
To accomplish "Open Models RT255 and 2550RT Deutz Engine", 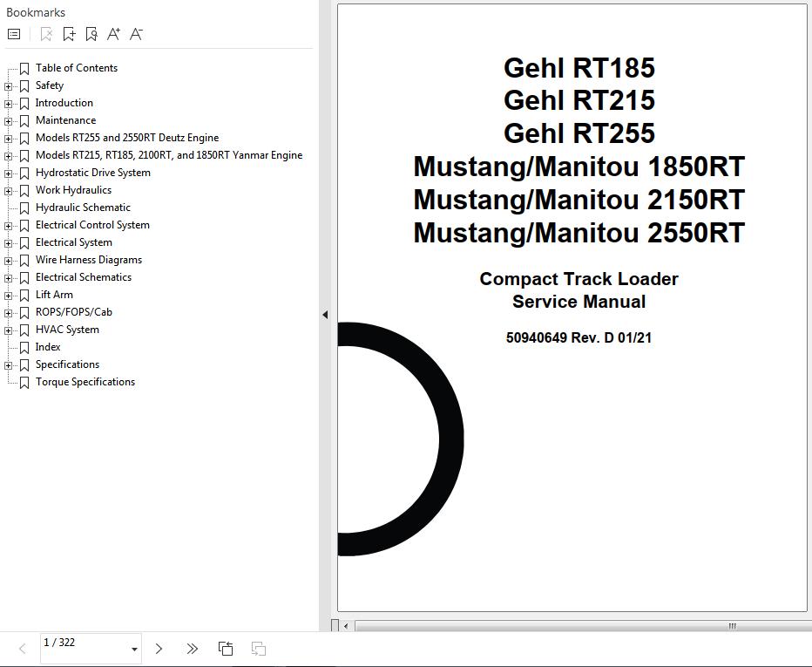I will pyautogui.click(x=127, y=138).
